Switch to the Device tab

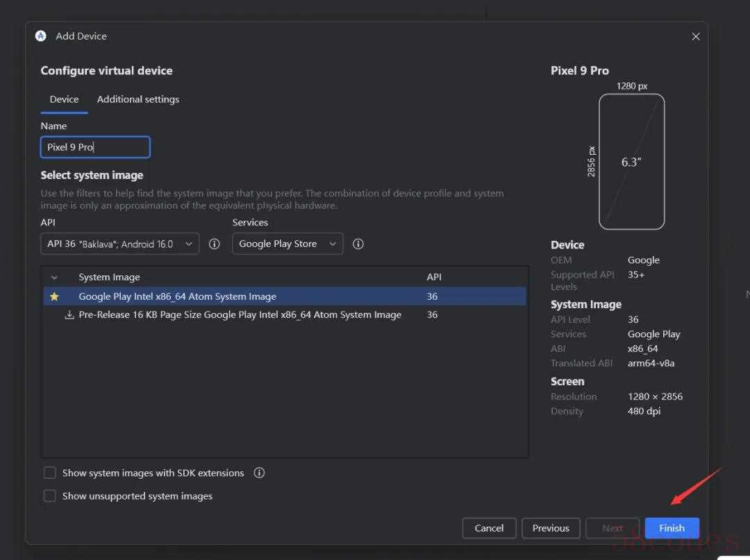coord(64,99)
